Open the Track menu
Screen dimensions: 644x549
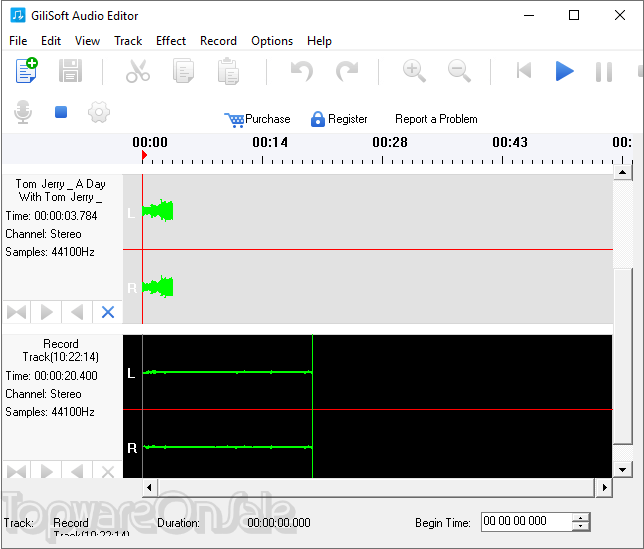tap(128, 41)
